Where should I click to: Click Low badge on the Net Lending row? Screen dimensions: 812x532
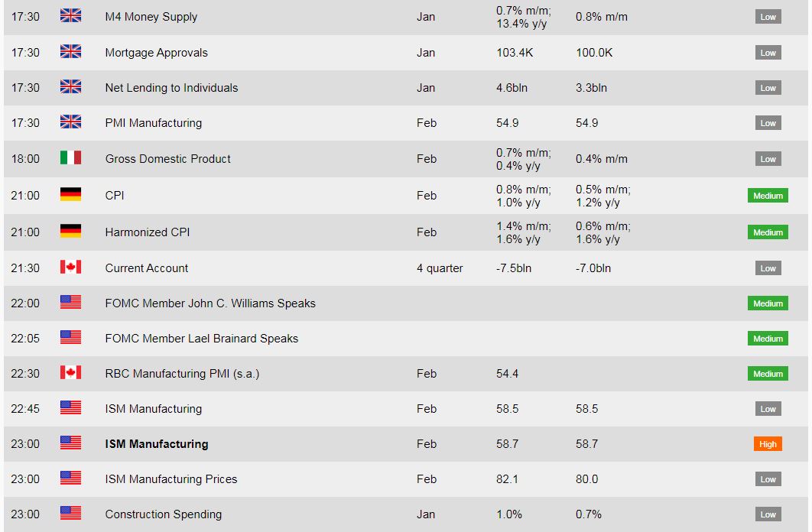pyautogui.click(x=768, y=88)
